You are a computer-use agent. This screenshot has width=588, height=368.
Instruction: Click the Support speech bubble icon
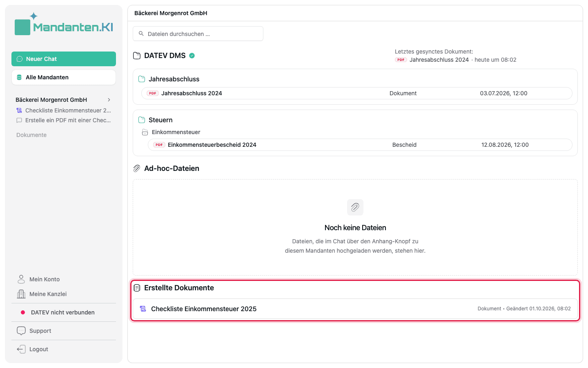(21, 331)
